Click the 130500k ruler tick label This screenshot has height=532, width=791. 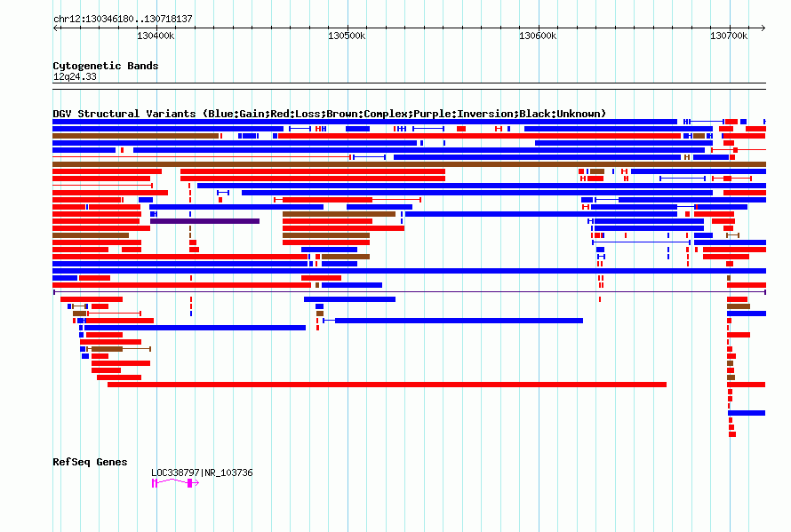[x=347, y=36]
